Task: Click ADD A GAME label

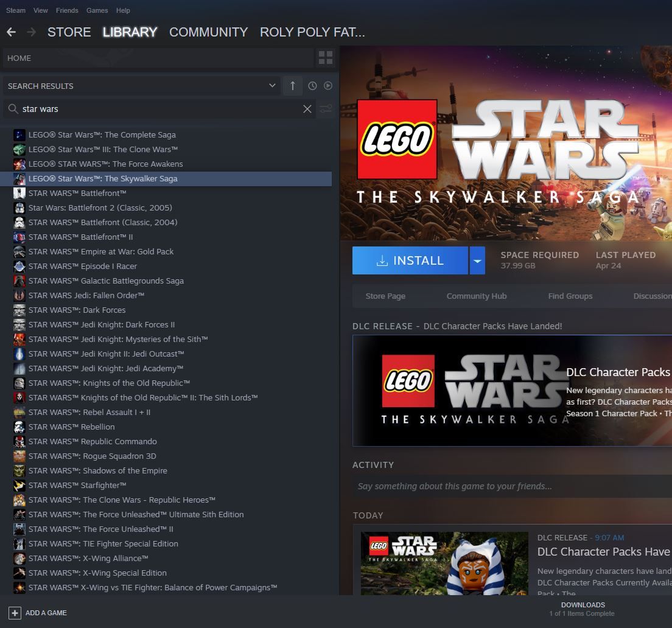Action: pos(46,613)
